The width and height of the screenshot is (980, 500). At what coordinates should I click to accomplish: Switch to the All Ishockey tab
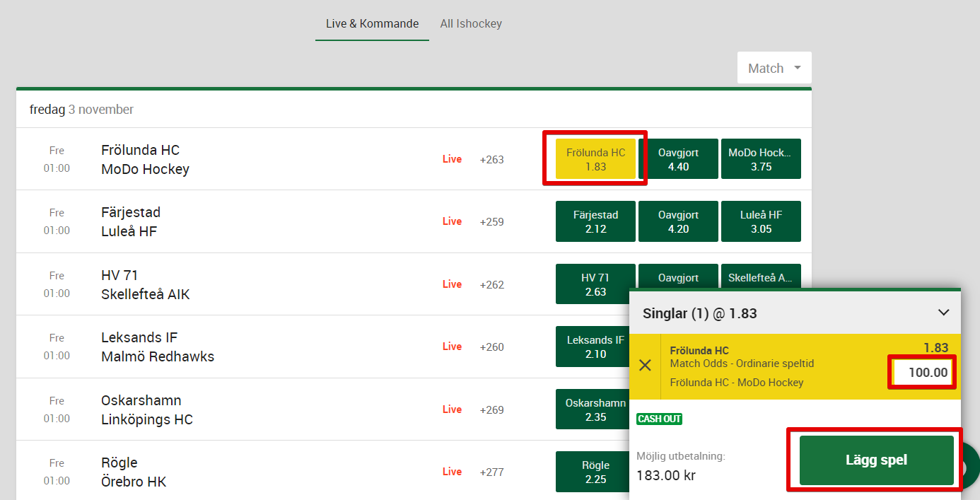pyautogui.click(x=471, y=23)
